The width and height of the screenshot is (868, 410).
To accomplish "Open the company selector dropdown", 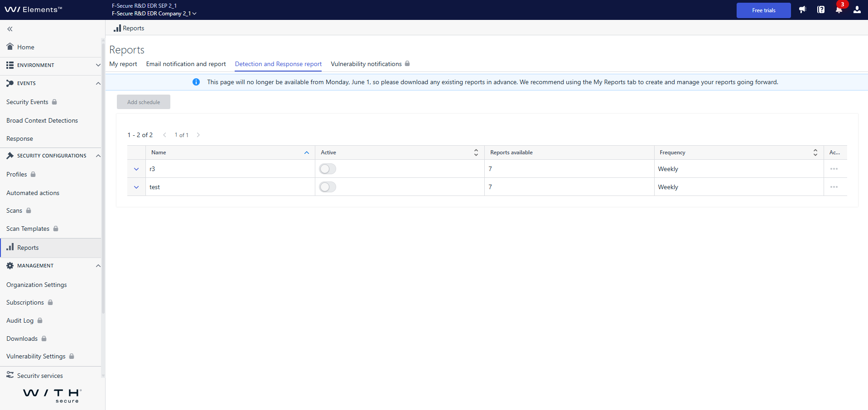I will pos(154,14).
